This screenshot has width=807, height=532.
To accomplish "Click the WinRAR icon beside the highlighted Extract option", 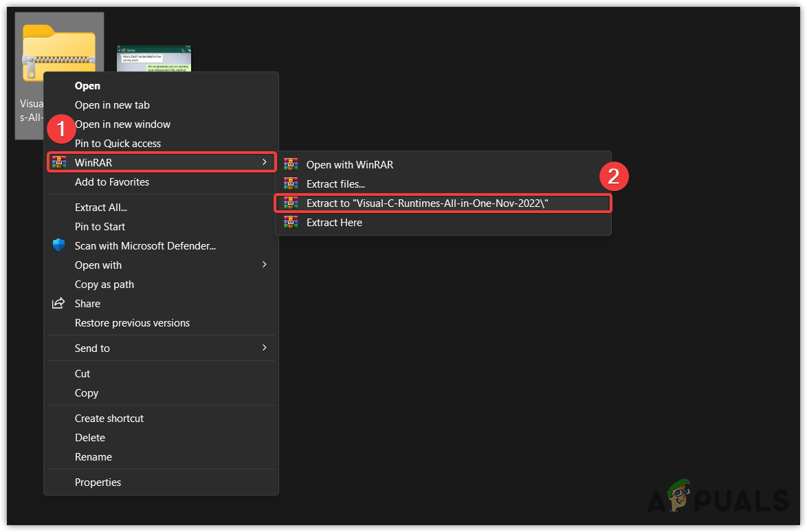I will (291, 203).
